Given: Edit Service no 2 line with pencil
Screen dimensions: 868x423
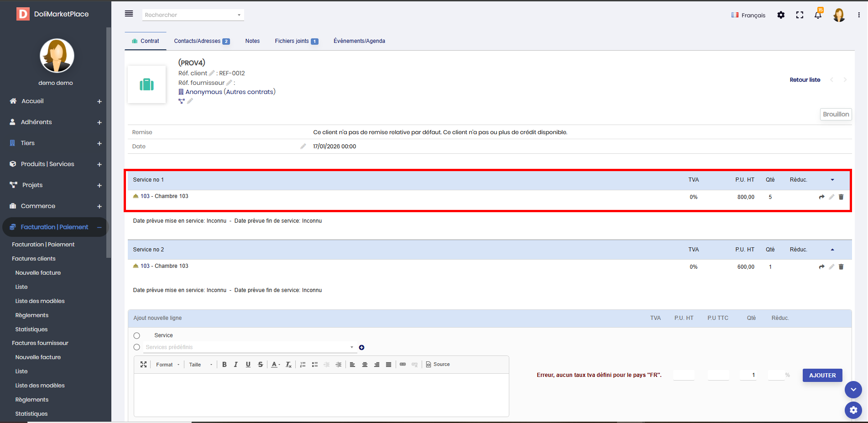Looking at the screenshot, I should [x=831, y=267].
